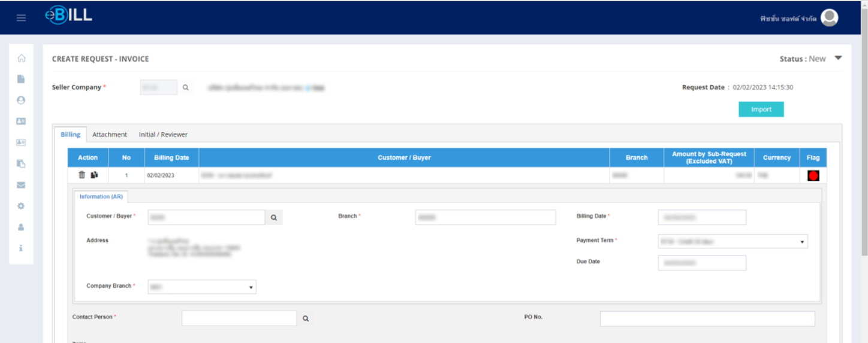868x343 pixels.
Task: Click the info icon in sidebar
Action: tap(21, 248)
